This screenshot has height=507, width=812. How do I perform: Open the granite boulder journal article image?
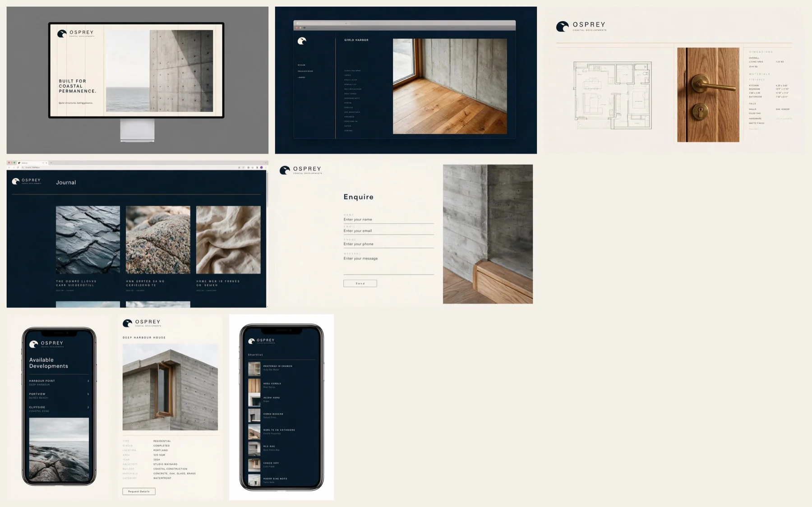[158, 240]
